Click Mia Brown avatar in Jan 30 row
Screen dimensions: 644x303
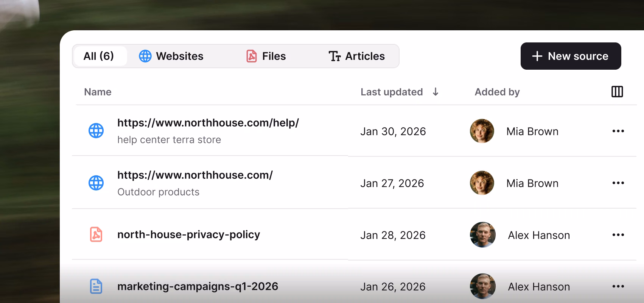[482, 131]
